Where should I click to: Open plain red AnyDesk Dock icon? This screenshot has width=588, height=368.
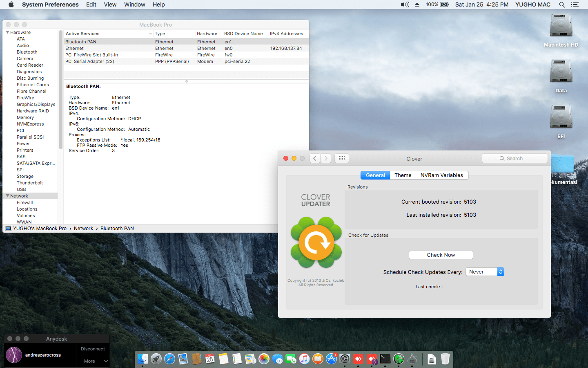(358, 359)
